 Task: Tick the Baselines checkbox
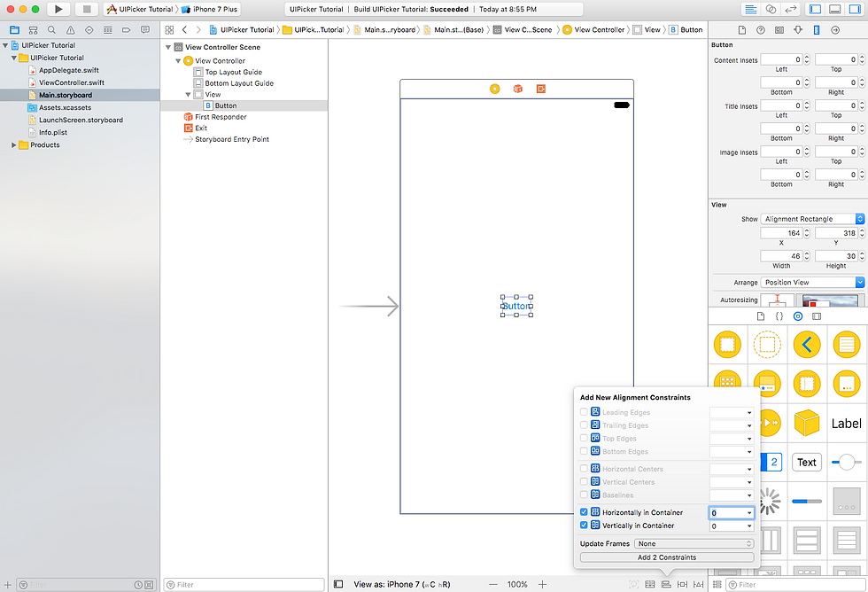584,495
